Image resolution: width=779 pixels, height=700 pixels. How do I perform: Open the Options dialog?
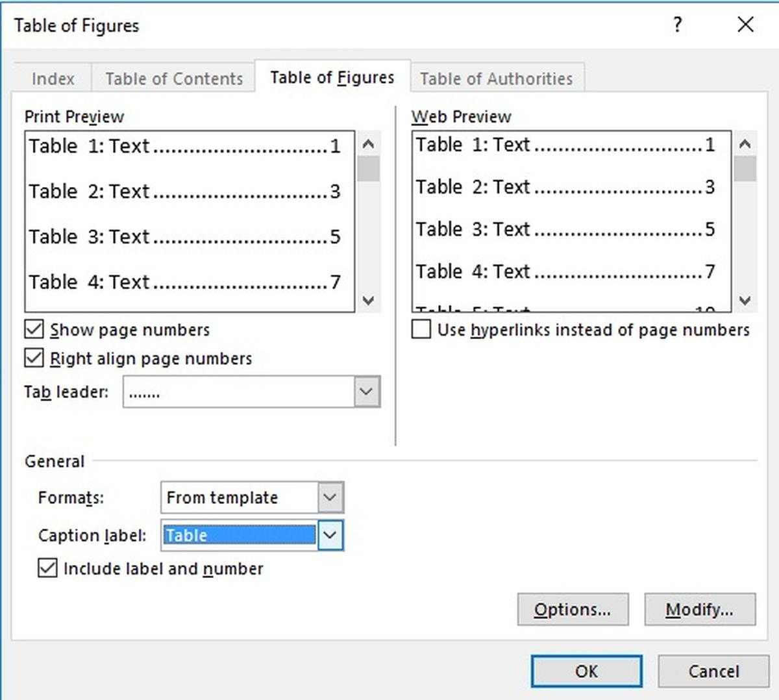pyautogui.click(x=572, y=609)
